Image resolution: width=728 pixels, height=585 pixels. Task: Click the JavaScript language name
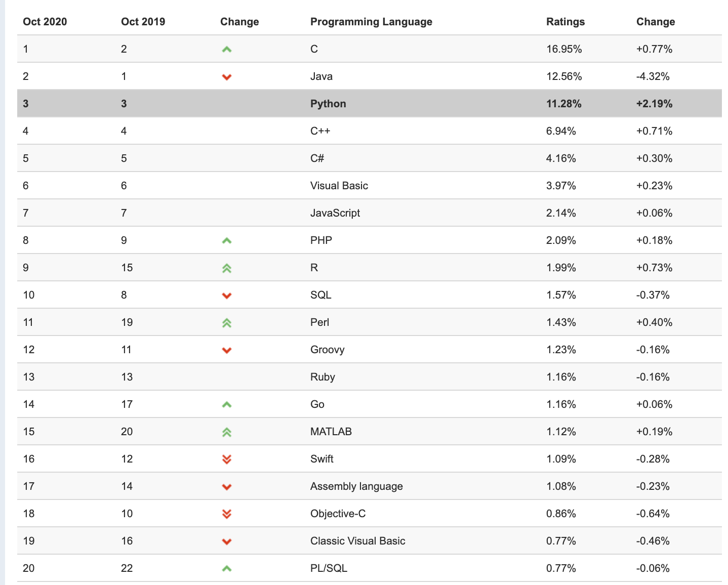point(335,213)
